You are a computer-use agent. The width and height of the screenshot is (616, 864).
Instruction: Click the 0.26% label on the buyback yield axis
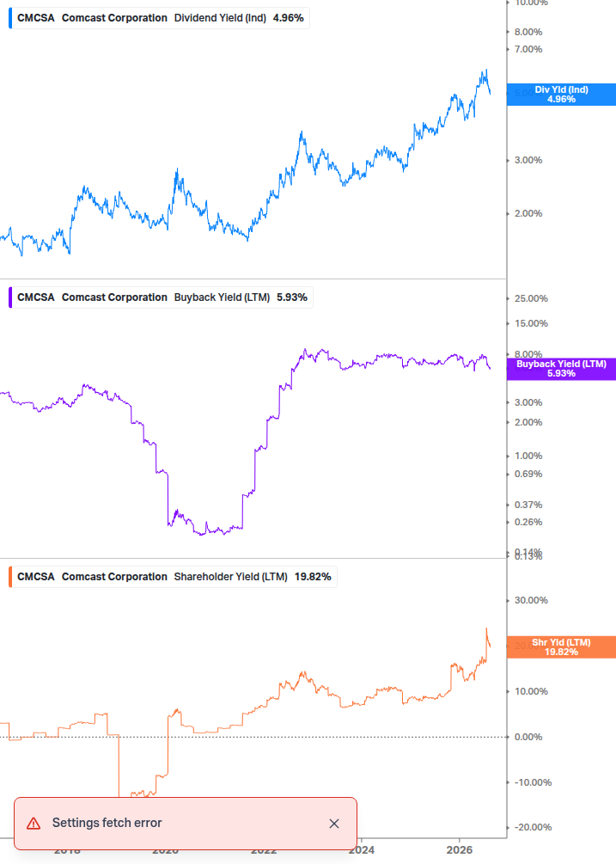click(x=528, y=522)
